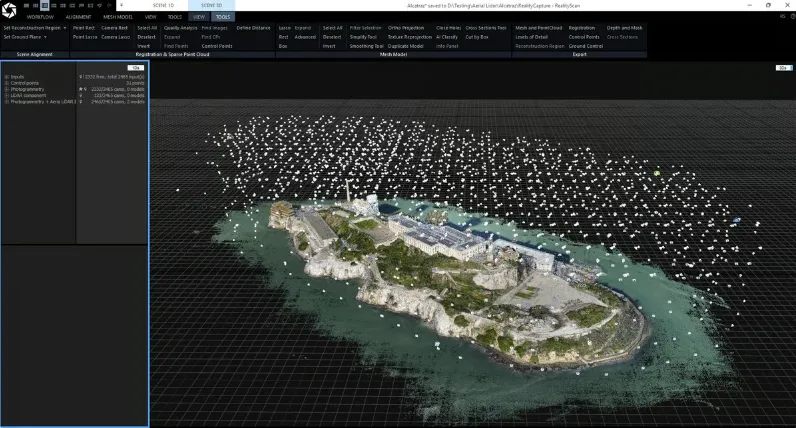The image size is (796, 428).
Task: Click Ground Control export button
Action: coord(586,46)
